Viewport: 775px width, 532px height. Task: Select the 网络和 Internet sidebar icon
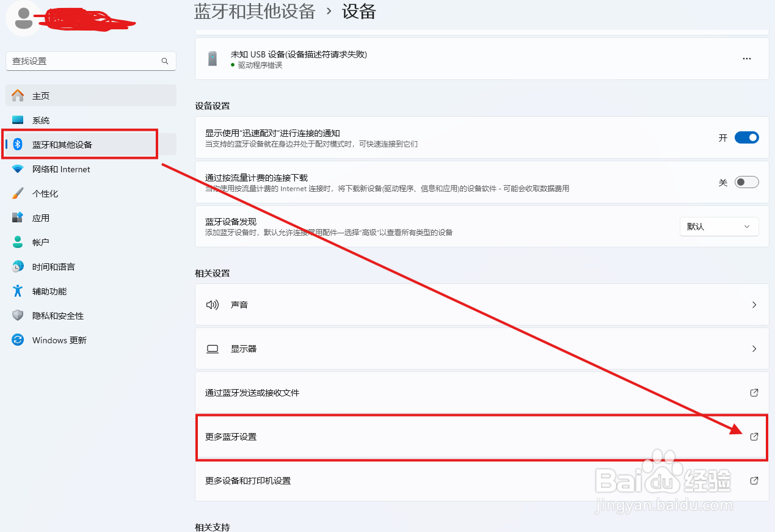point(18,169)
